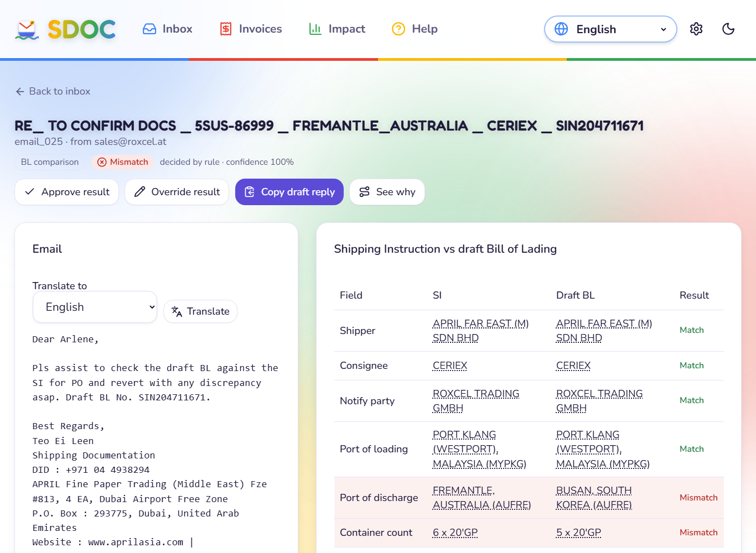The height and width of the screenshot is (553, 756).
Task: Click SI value 6 x 20'GP
Action: point(455,533)
